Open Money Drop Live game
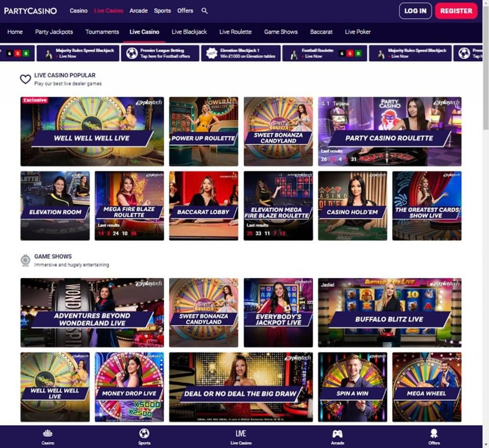Screen dimensions: 489x448 tap(129, 387)
